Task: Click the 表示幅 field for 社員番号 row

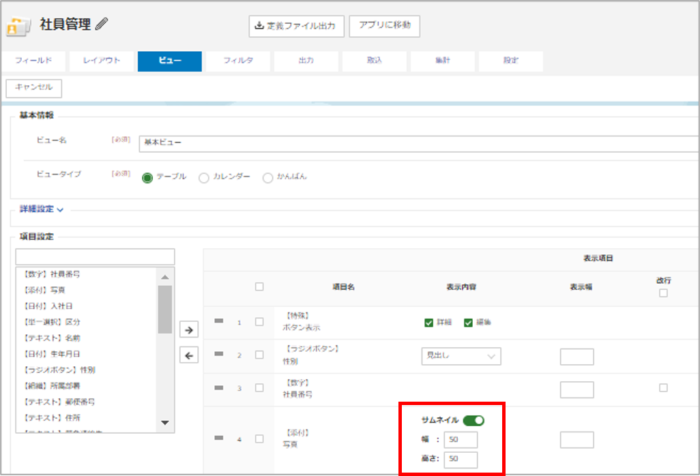Action: click(x=577, y=390)
